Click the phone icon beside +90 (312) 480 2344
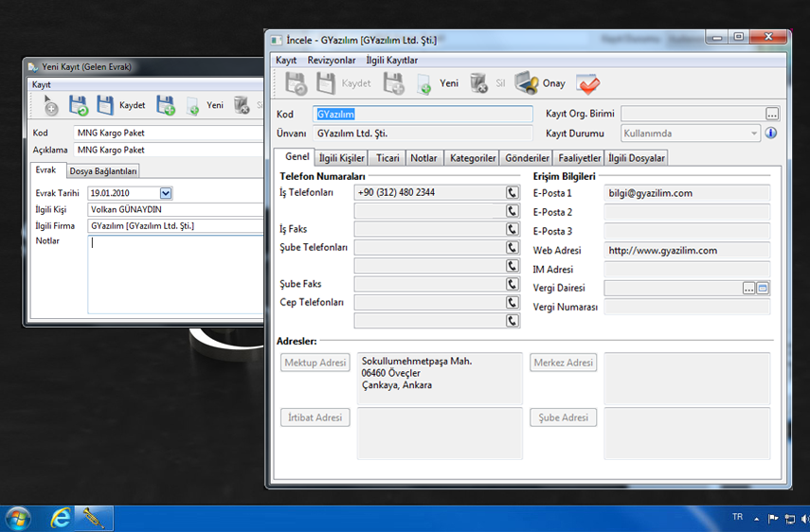Viewport: 810px width, 532px height. [513, 192]
